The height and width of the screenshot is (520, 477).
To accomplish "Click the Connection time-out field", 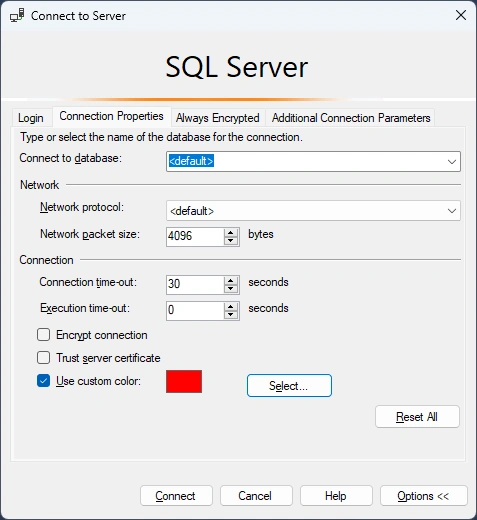I will point(195,285).
